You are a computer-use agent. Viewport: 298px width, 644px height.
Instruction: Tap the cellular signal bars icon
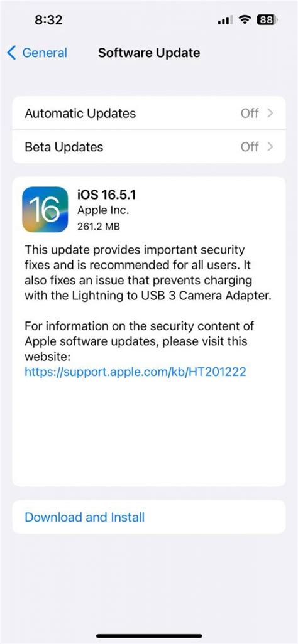coord(226,20)
